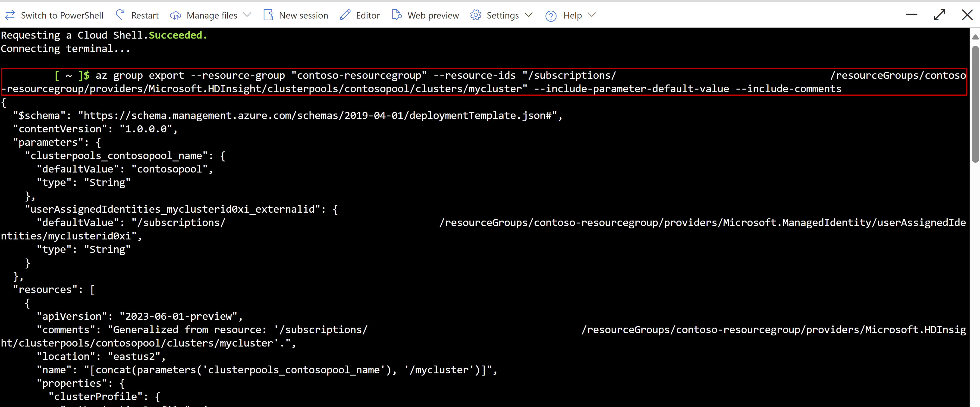
Task: Maximize the Cloud Shell pane
Action: coord(939,15)
